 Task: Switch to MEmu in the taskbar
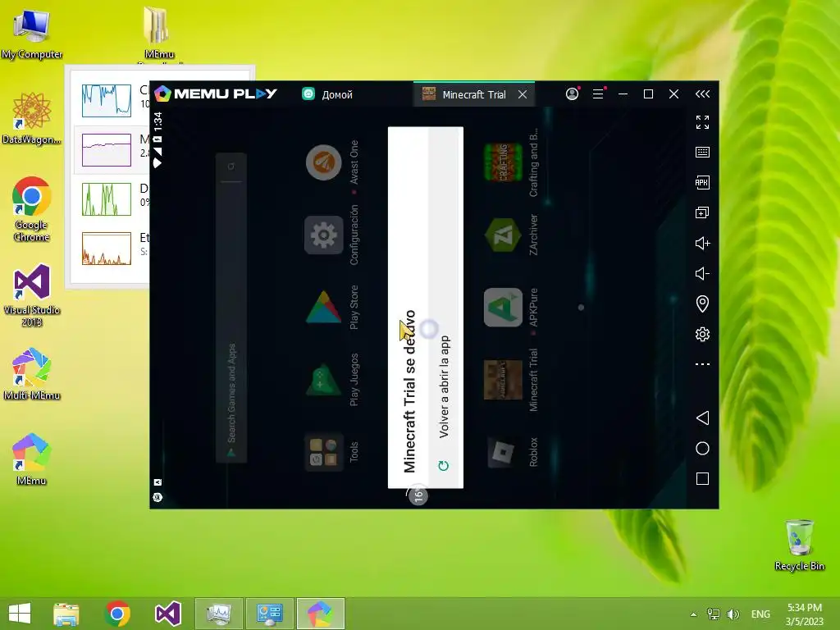tap(320, 614)
